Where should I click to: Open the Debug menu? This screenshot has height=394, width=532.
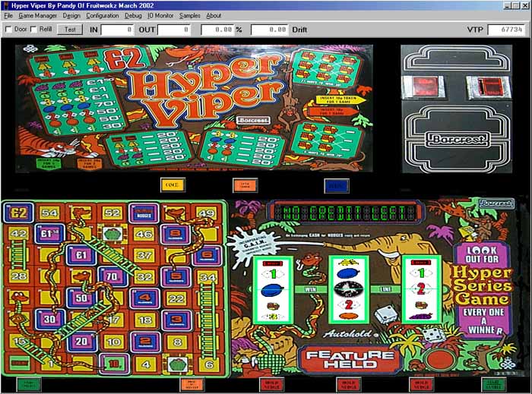pos(133,16)
